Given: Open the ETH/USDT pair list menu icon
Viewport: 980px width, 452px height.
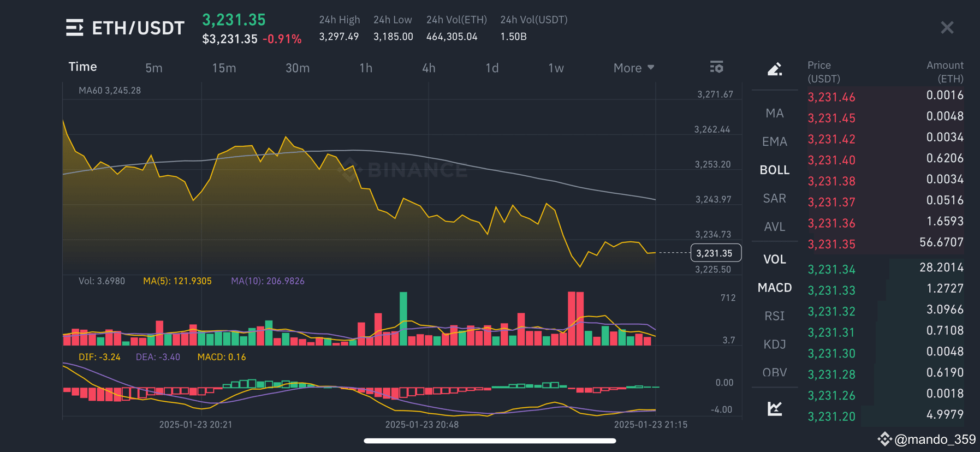Looking at the screenshot, I should point(75,27).
